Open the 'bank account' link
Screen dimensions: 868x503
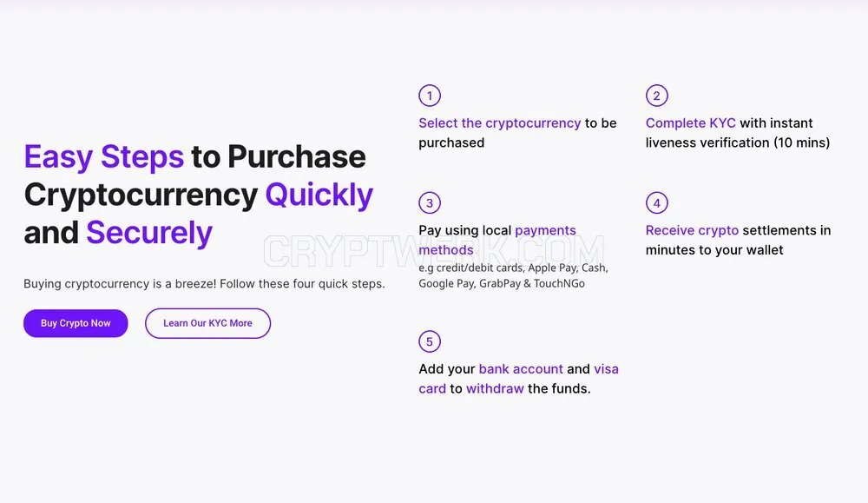tap(521, 369)
